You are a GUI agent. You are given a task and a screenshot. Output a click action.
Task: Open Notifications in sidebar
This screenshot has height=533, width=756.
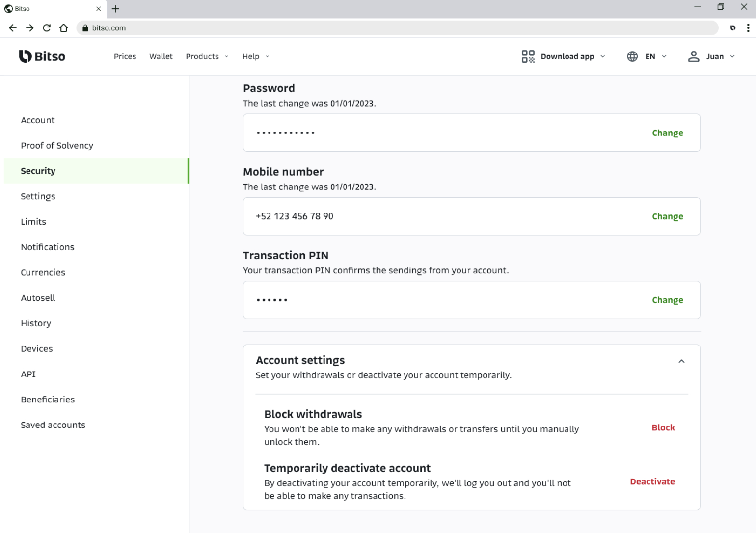[x=48, y=247]
